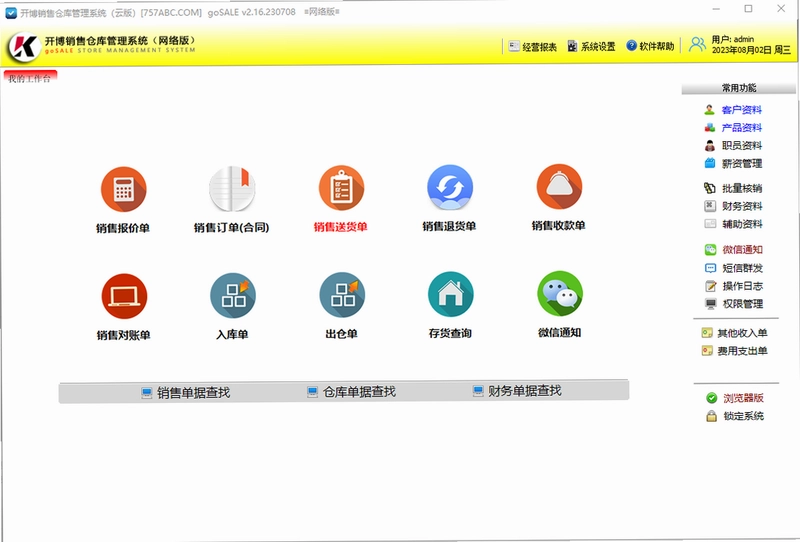Click the 锁定系统 link
Screen dimensions: 800x542
(x=743, y=416)
